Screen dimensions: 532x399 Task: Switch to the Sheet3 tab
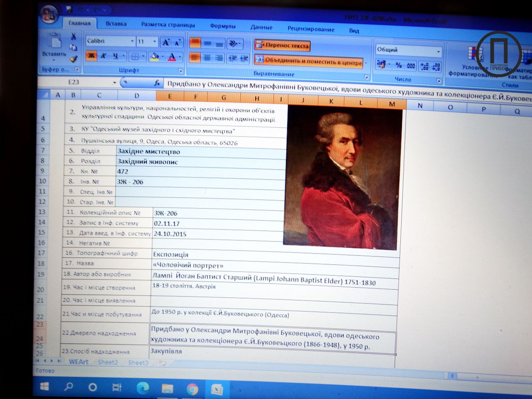coord(138,362)
